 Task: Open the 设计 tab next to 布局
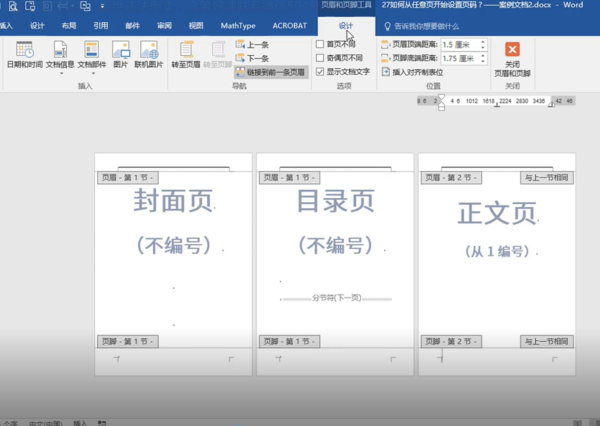click(37, 26)
